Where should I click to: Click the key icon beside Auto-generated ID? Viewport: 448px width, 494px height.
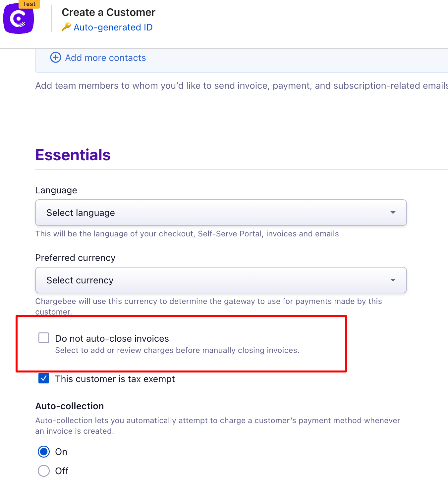point(66,27)
